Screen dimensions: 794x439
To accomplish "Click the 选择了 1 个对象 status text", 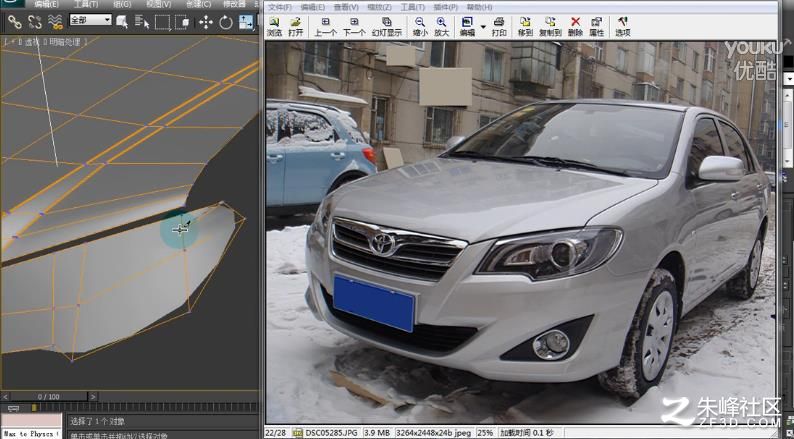I will point(97,421).
